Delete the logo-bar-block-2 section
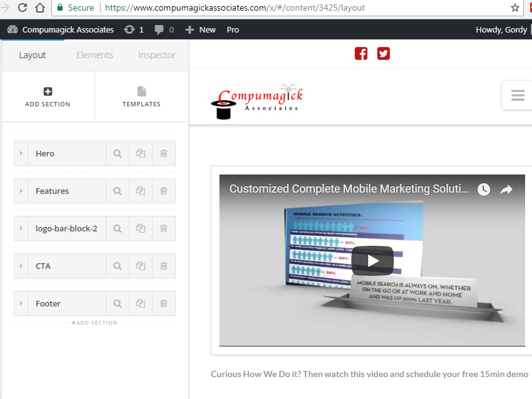 click(x=164, y=228)
